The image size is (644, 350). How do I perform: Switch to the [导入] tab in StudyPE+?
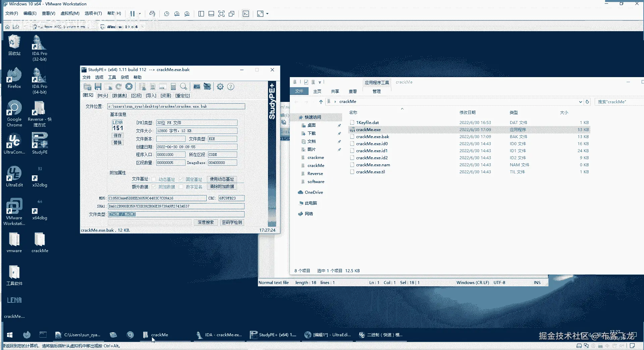tap(151, 96)
